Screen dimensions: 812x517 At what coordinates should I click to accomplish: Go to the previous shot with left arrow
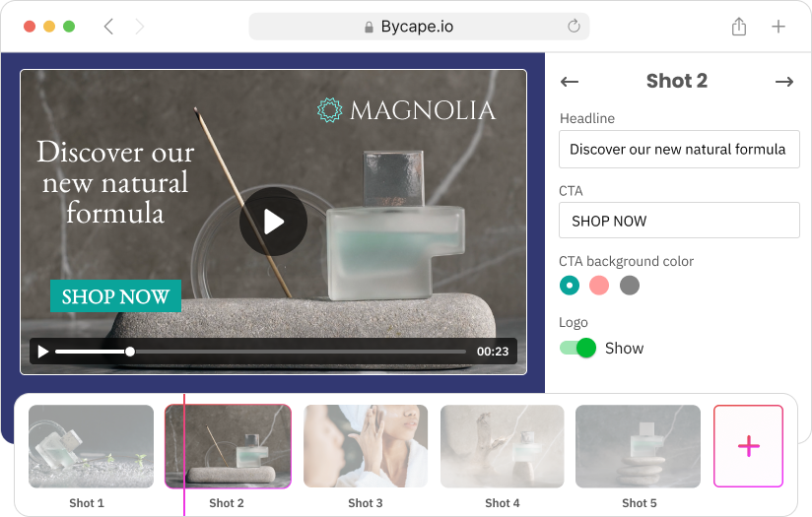pyautogui.click(x=570, y=82)
